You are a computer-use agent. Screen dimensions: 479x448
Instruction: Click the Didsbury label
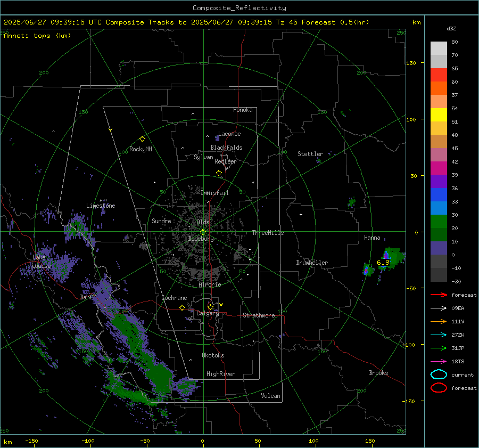point(201,239)
